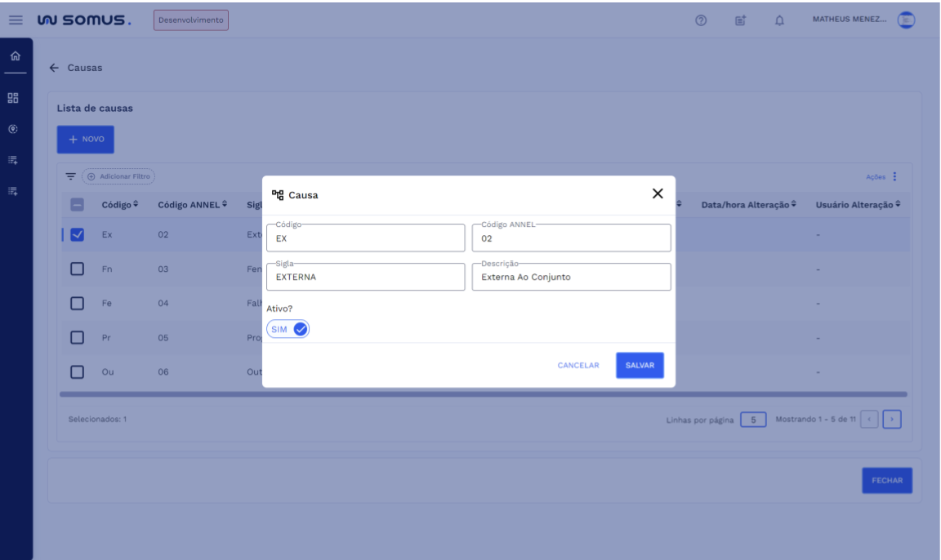Image resolution: width=941 pixels, height=560 pixels.
Task: Open the hamburger navigation menu
Action: [x=16, y=20]
